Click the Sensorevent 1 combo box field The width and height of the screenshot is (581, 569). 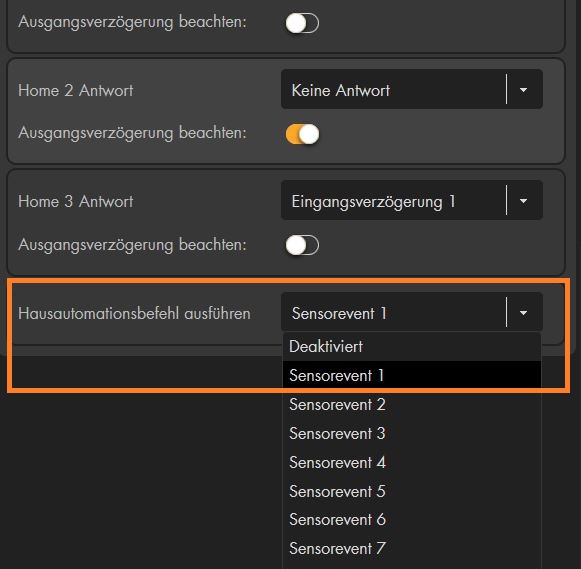tap(412, 312)
